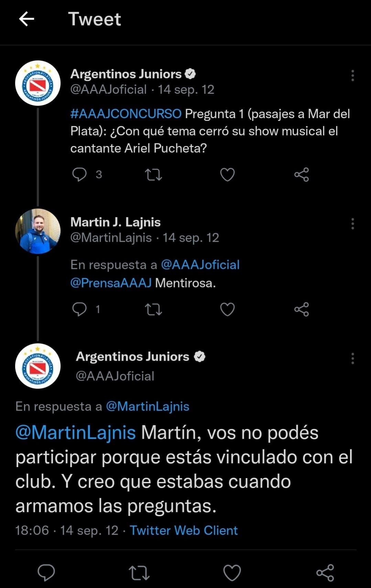Image resolution: width=371 pixels, height=588 pixels.
Task: Like the main Argentinos Juniors reply
Action: click(x=232, y=573)
